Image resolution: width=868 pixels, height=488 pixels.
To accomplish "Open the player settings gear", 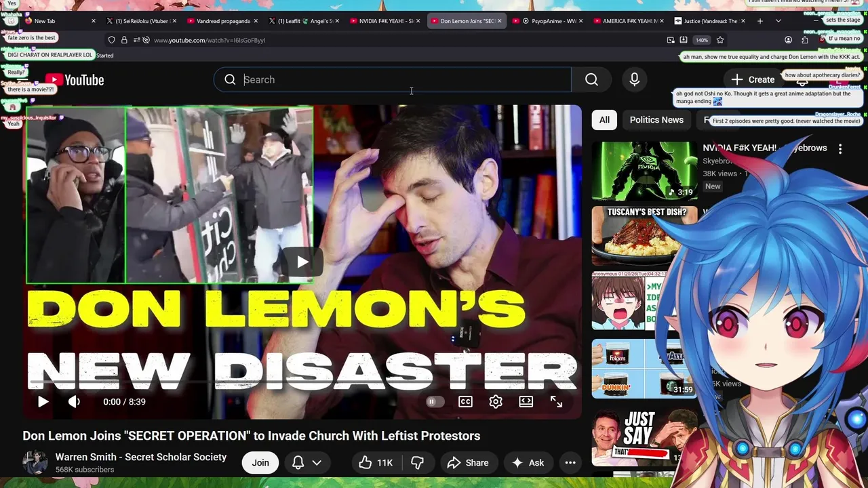I will (x=496, y=401).
